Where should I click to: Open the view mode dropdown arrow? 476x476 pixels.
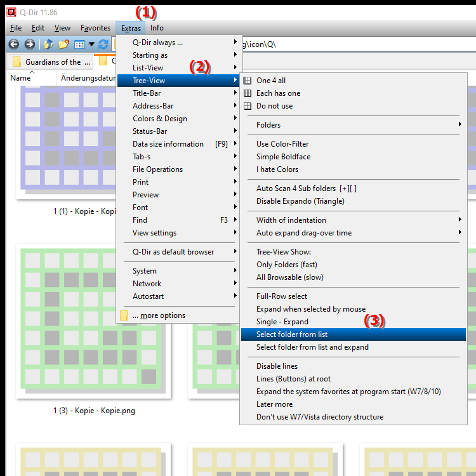[91, 44]
